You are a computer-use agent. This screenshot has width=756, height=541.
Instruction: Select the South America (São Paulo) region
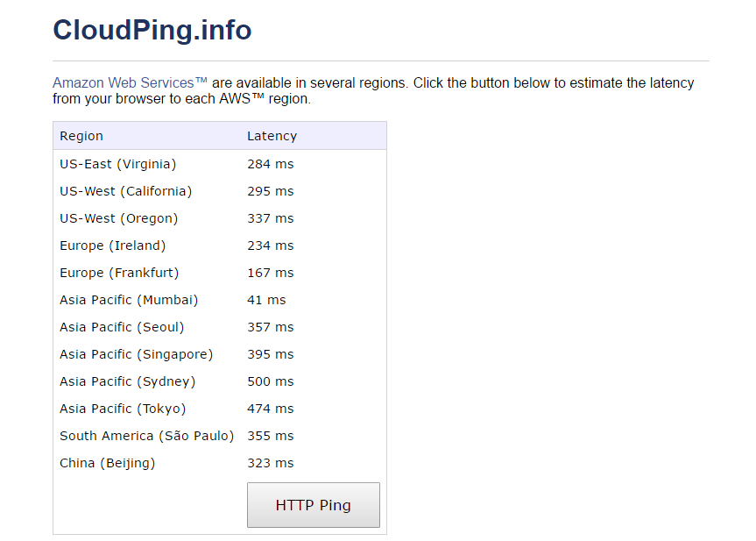pos(147,436)
